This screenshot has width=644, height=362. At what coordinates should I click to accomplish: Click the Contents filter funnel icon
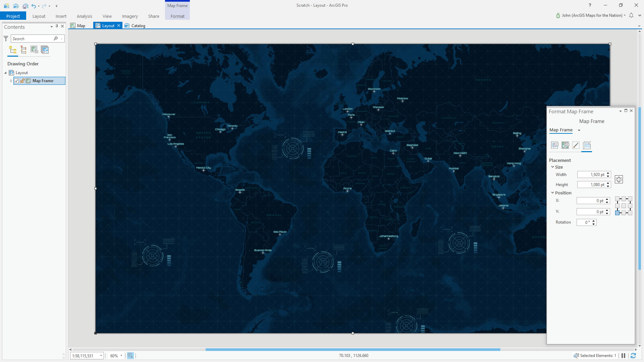coord(5,39)
